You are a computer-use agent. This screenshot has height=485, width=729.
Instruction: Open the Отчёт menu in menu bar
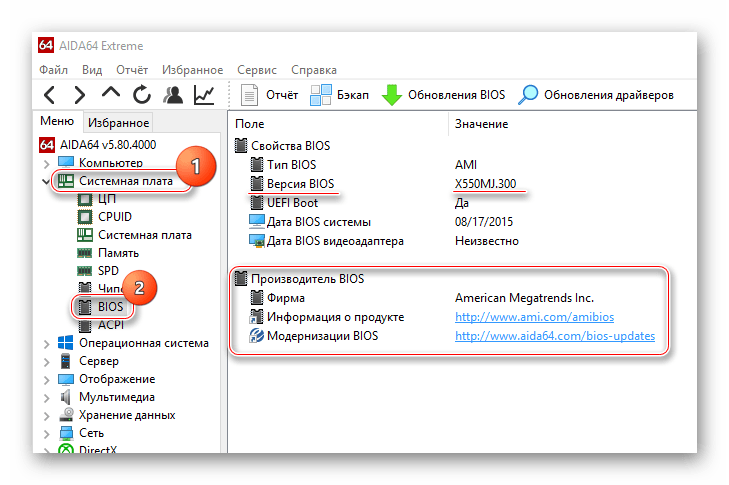132,70
